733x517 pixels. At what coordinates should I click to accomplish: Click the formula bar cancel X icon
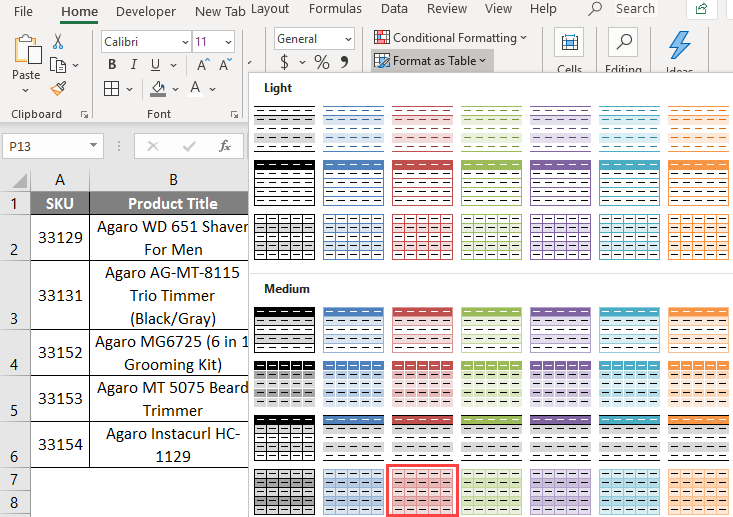[x=153, y=146]
